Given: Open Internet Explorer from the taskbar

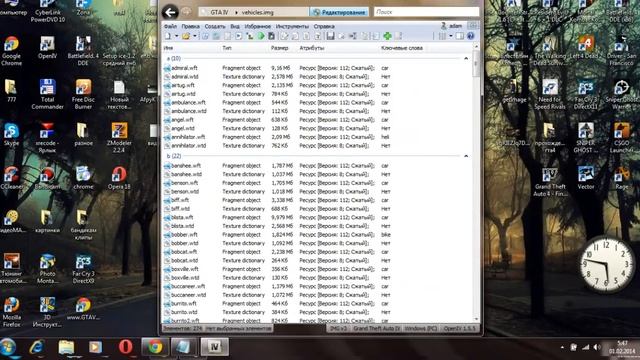Looking at the screenshot, I should pyautogui.click(x=37, y=347).
